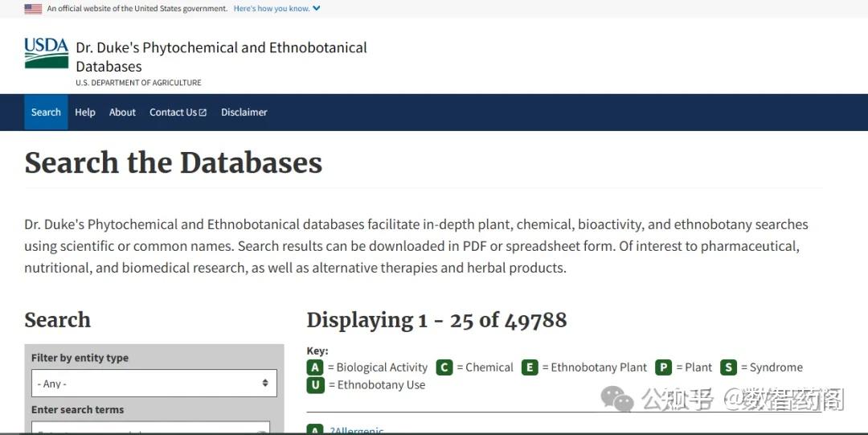Click the Plant 'P' key badge
This screenshot has width=868, height=435.
pos(663,367)
